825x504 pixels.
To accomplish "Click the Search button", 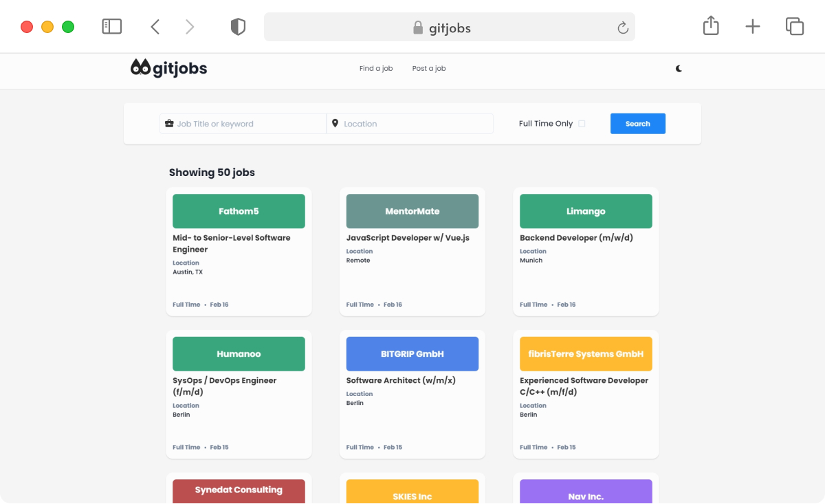I will pyautogui.click(x=637, y=123).
